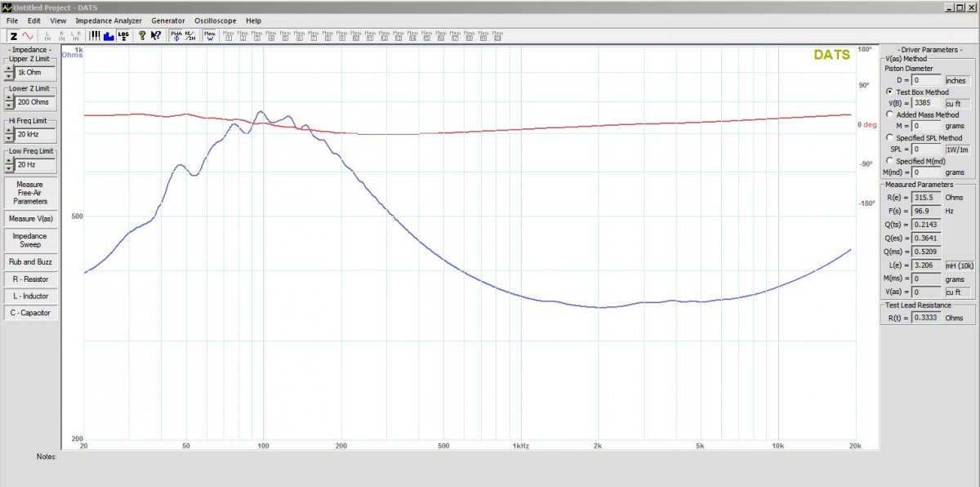Open the Edit menu
The height and width of the screenshot is (487, 980).
33,20
